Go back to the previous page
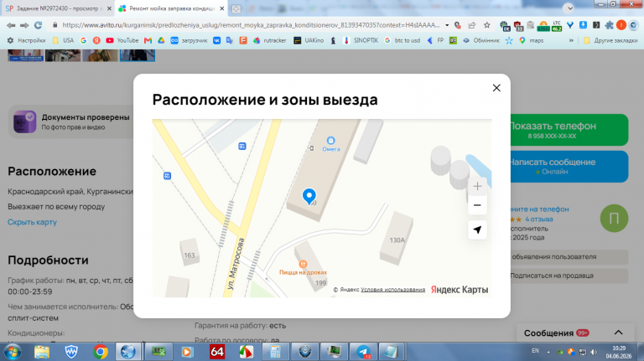Viewport: 644px width, 361px height. click(11, 25)
